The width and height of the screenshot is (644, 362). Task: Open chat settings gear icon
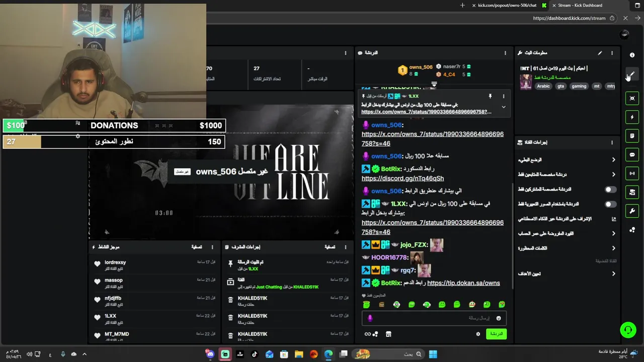tap(478, 334)
